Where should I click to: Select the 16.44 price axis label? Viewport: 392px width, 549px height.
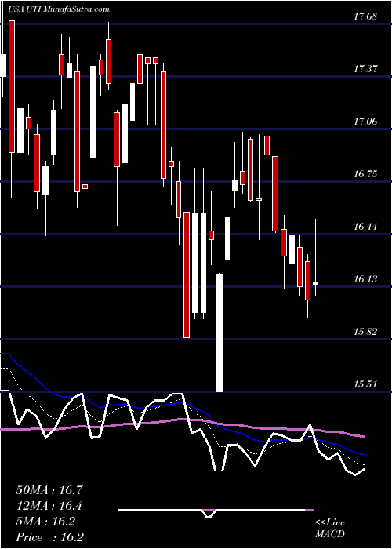[x=365, y=226]
